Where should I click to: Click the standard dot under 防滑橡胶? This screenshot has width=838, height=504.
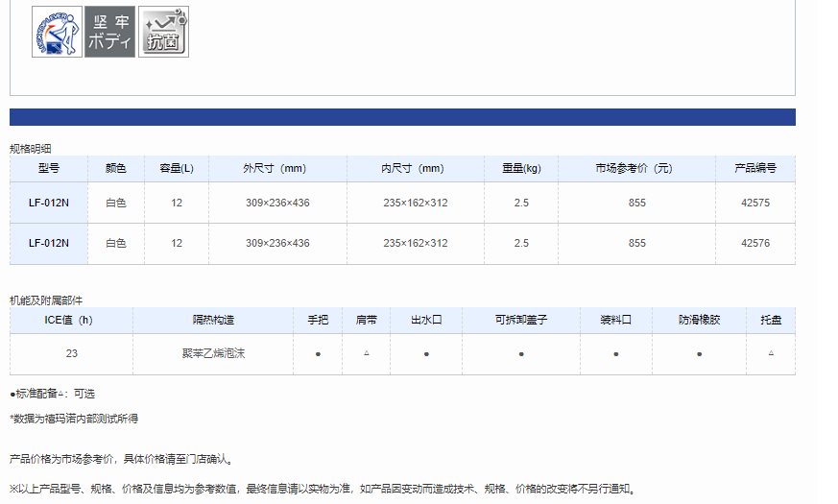click(700, 354)
